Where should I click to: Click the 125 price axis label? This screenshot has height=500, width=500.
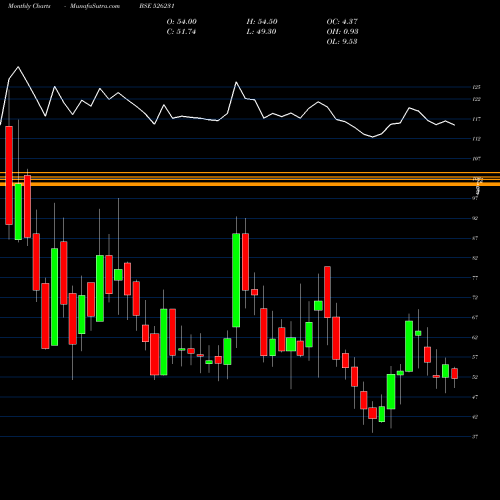tap(476, 87)
